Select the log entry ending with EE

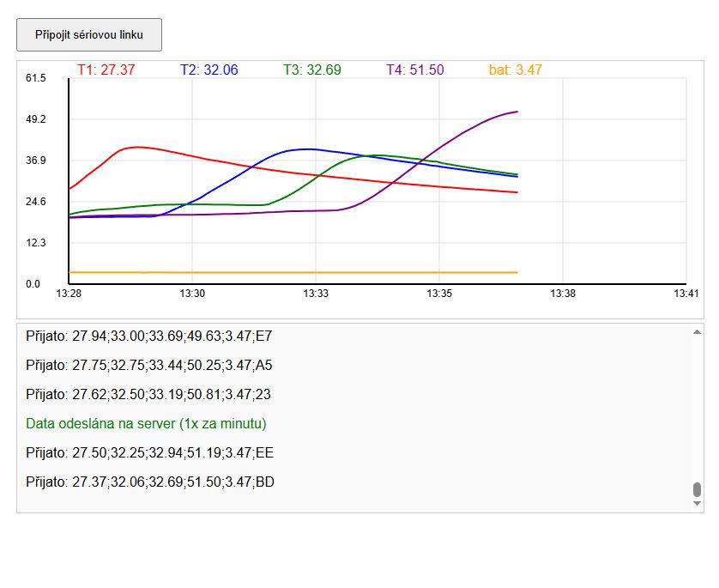pyautogui.click(x=149, y=452)
